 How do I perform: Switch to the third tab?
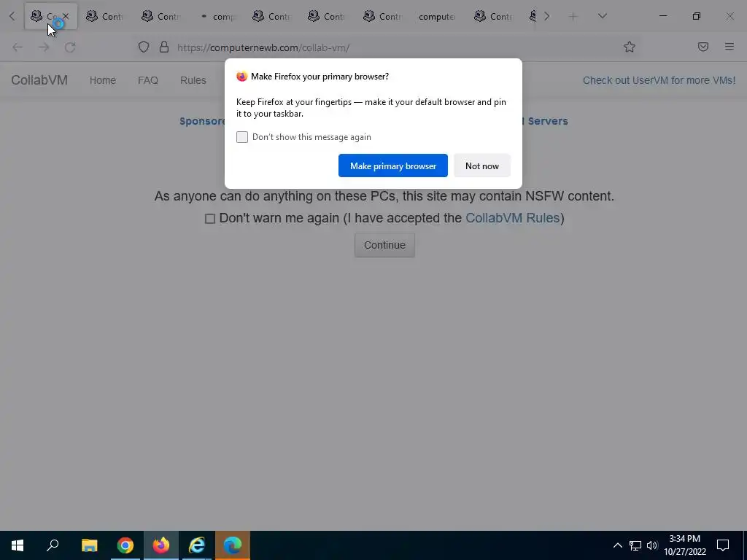(x=161, y=16)
